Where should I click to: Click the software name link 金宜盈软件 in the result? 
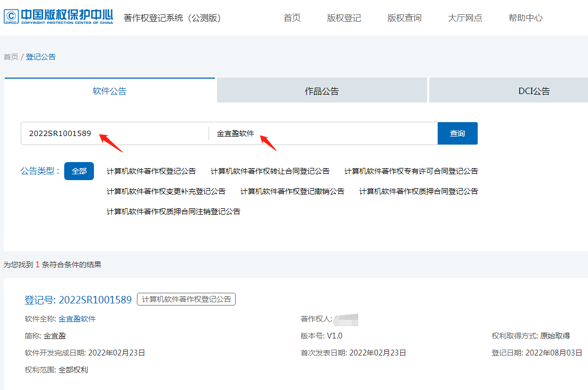[77, 319]
